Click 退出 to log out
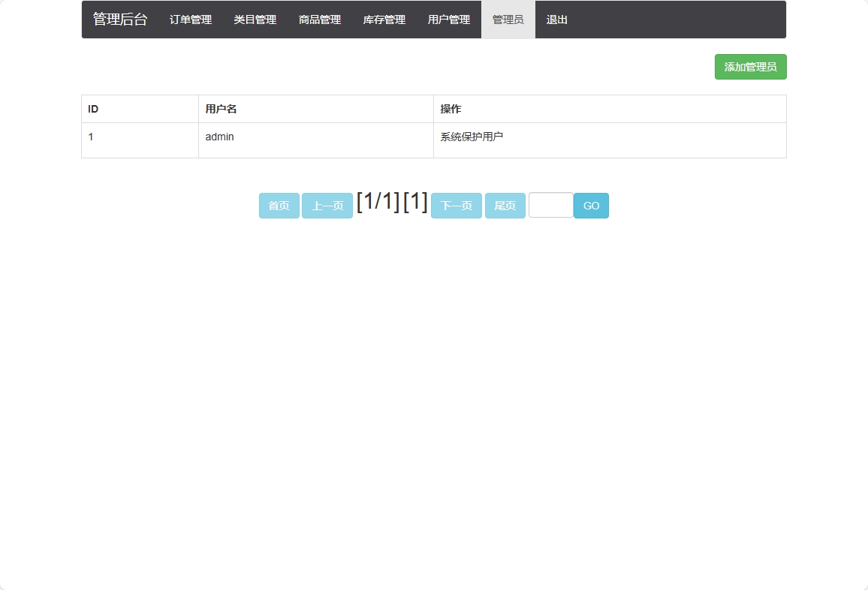The width and height of the screenshot is (868, 590). (x=556, y=20)
